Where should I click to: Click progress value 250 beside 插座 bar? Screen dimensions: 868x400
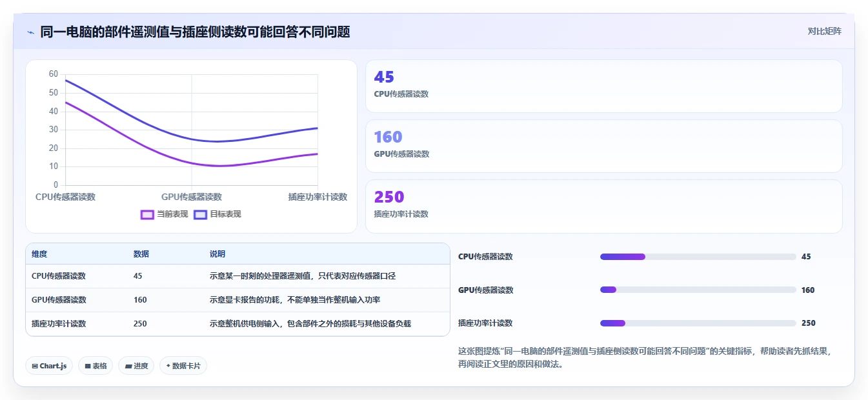coord(808,323)
